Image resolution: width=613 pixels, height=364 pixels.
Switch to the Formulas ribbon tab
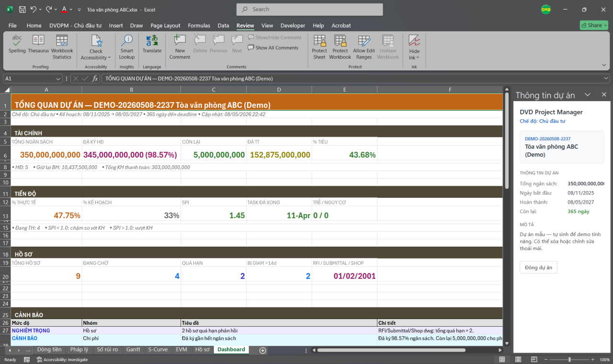point(199,25)
